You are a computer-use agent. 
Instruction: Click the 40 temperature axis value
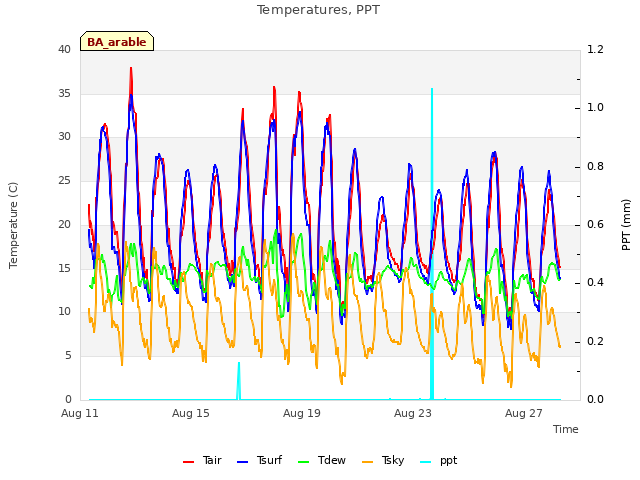point(64,49)
